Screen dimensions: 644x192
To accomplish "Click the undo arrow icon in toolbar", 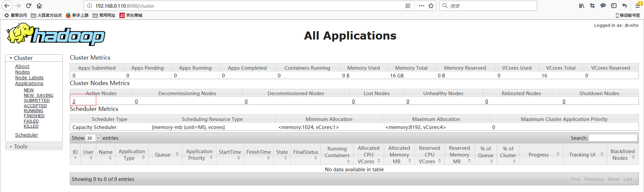I will (x=625, y=6).
